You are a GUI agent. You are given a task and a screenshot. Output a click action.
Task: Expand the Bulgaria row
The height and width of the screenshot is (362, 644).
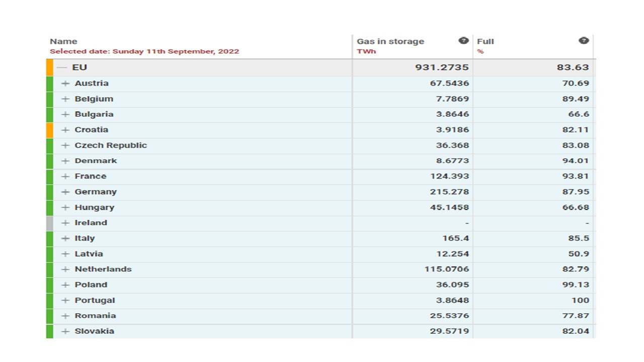coord(65,114)
